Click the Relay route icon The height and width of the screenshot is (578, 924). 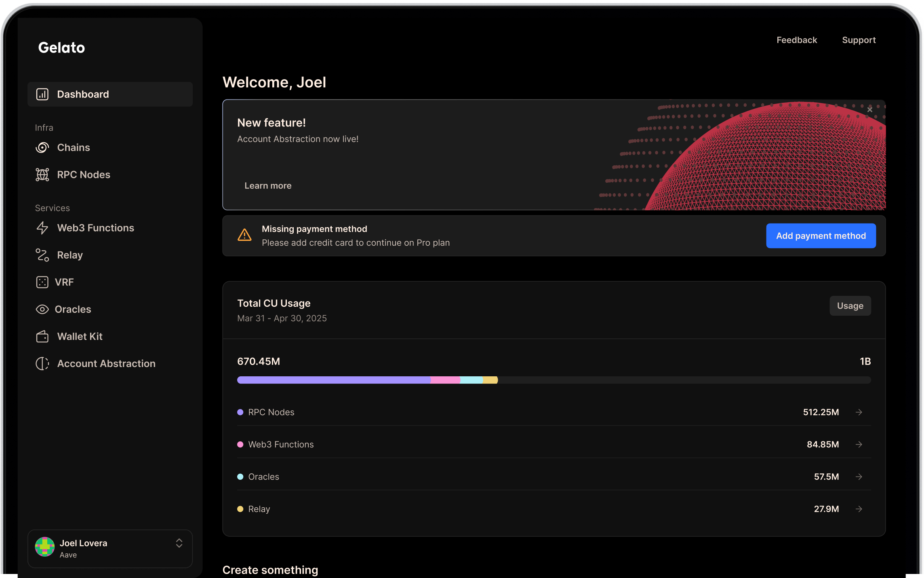pyautogui.click(x=42, y=255)
